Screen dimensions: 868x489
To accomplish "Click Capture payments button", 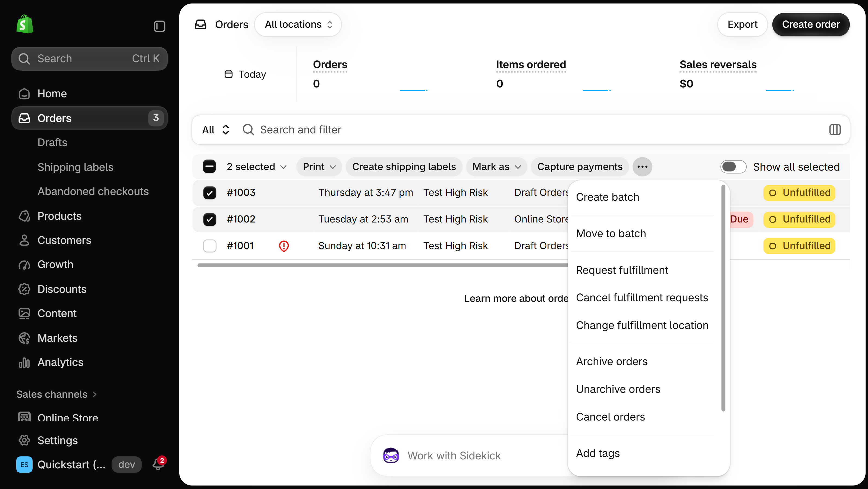I will (x=580, y=167).
